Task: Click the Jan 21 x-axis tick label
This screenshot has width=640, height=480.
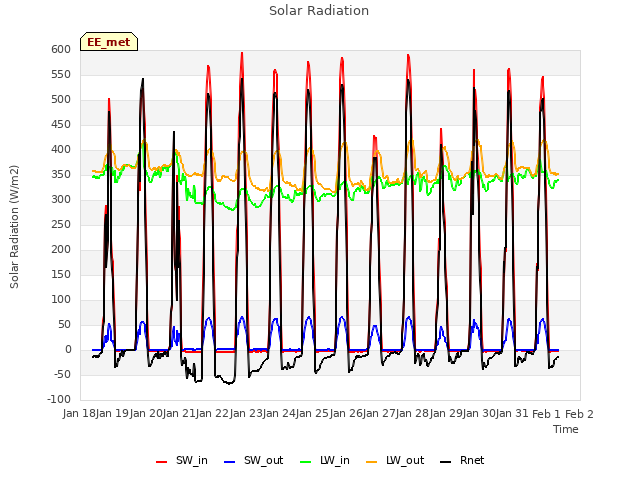Action: click(x=179, y=414)
